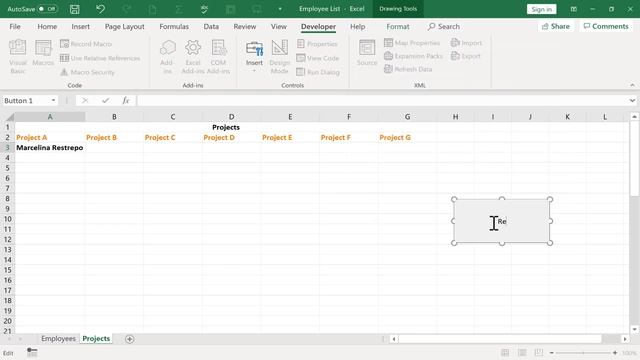Open Customize Quick Access Toolbar dropdown

point(280,9)
